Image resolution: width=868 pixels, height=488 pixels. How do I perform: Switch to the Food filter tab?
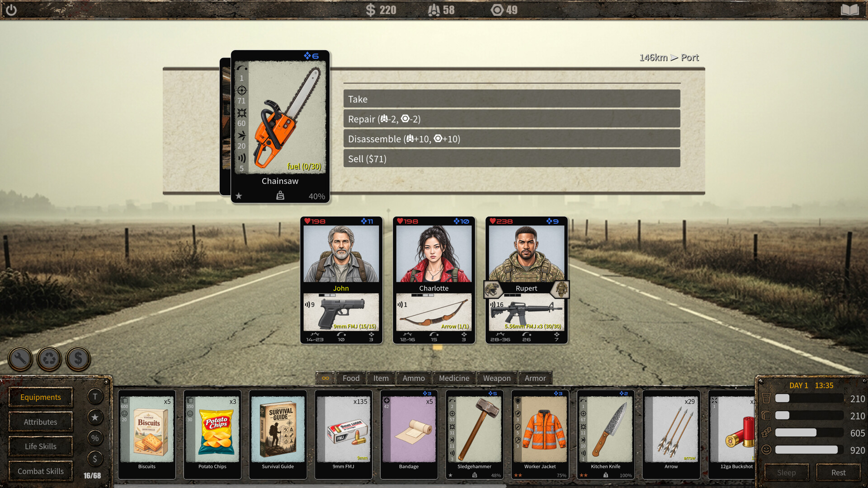[x=351, y=378]
